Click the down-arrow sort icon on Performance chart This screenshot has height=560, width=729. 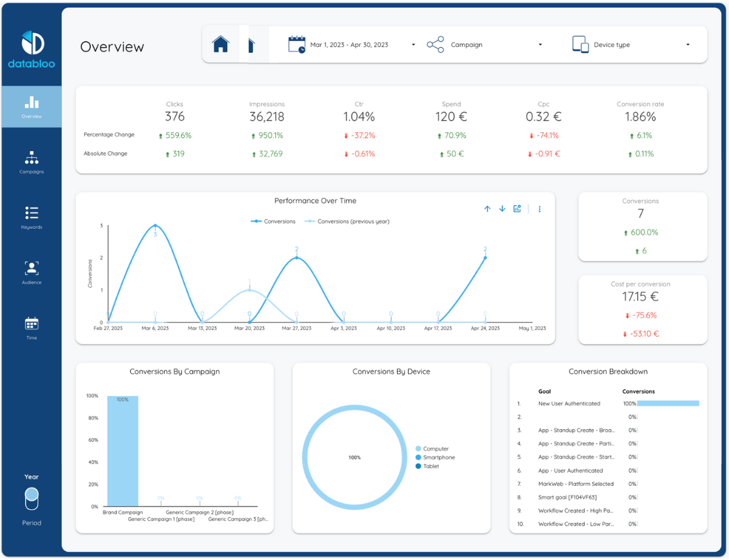point(502,208)
